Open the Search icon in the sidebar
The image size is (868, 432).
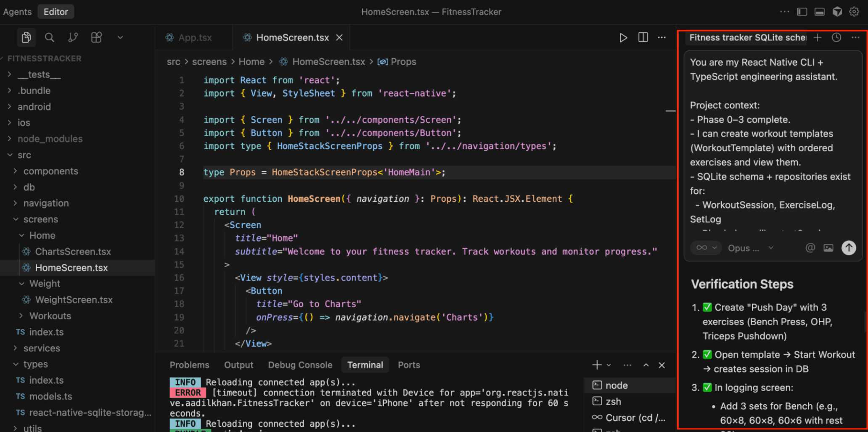(x=49, y=38)
